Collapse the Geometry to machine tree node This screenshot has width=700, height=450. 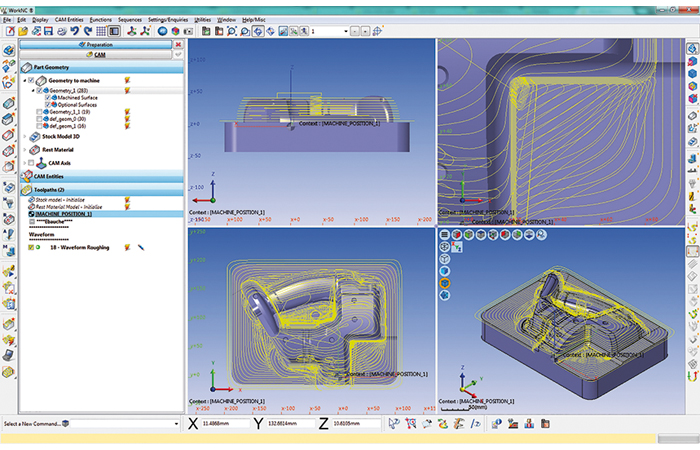click(x=25, y=81)
